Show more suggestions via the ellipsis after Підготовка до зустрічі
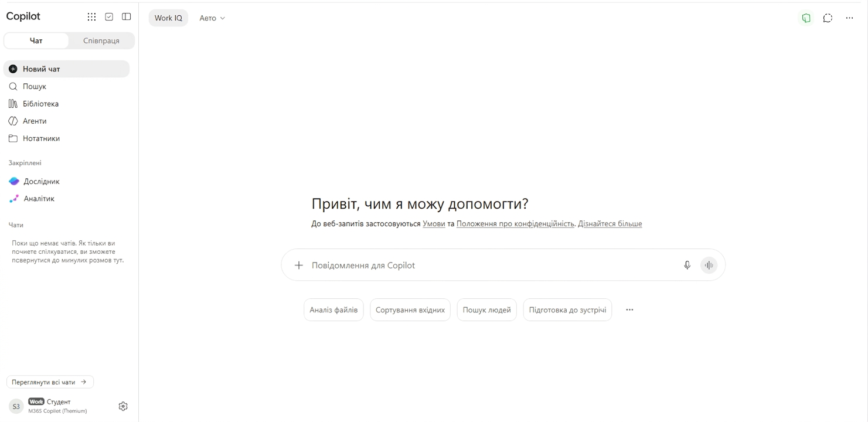 click(x=629, y=310)
